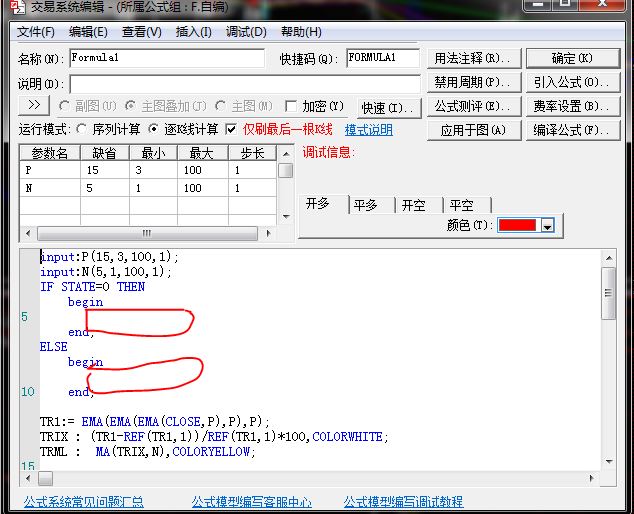
Task: Select minimum value 3 for P
Action: (153, 170)
